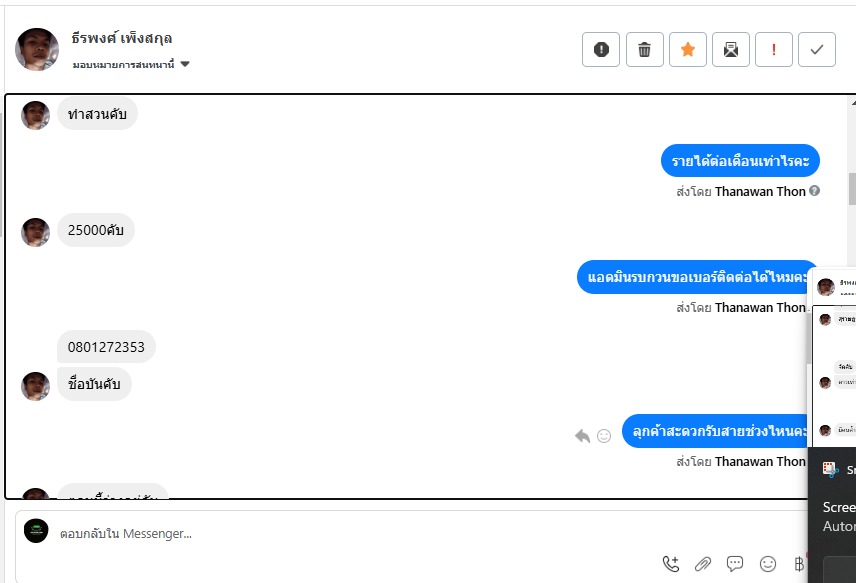Flag conversation as priority with red exclamation
Viewport: 856px width, 583px height.
coord(774,50)
